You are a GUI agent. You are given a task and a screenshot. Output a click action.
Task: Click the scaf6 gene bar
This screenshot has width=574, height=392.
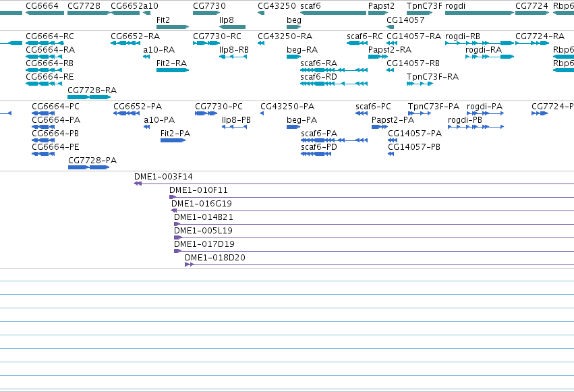point(333,13)
